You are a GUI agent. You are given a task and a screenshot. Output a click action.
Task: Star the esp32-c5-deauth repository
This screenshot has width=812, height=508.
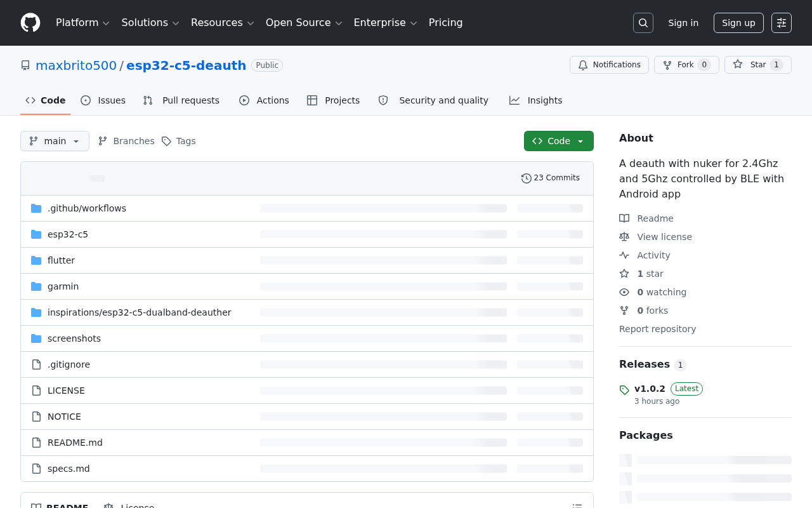[x=758, y=65]
